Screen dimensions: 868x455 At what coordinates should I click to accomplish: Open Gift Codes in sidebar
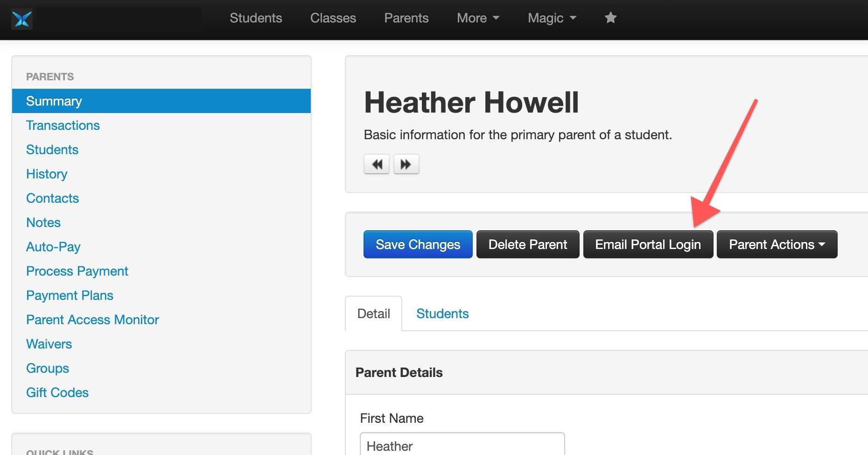pyautogui.click(x=57, y=392)
